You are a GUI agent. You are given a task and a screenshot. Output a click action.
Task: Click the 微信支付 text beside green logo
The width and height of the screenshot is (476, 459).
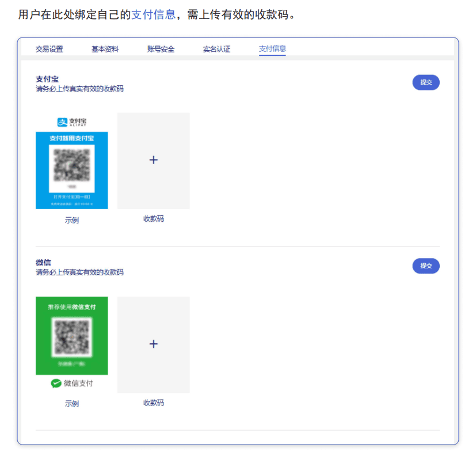point(78,384)
